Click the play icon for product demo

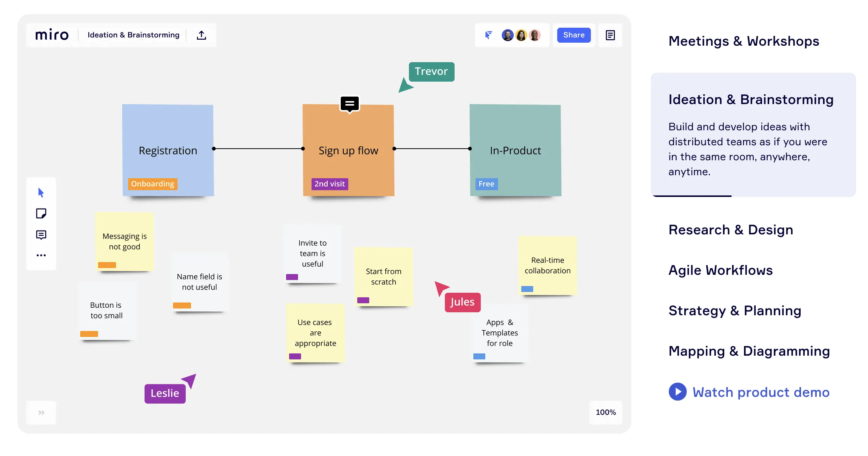(677, 392)
